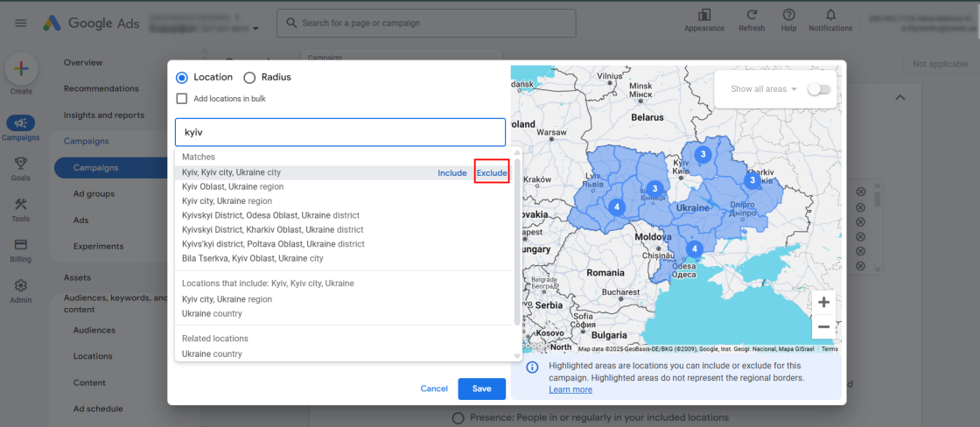Open Overview in the sidebar
Image resolution: width=980 pixels, height=427 pixels.
coord(83,62)
